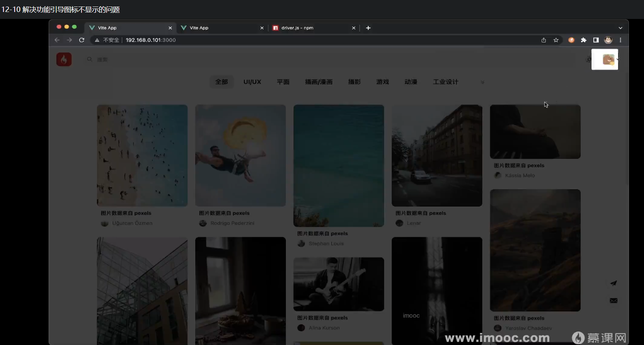The height and width of the screenshot is (345, 644).
Task: Toggle the browser side panel icon
Action: [596, 40]
